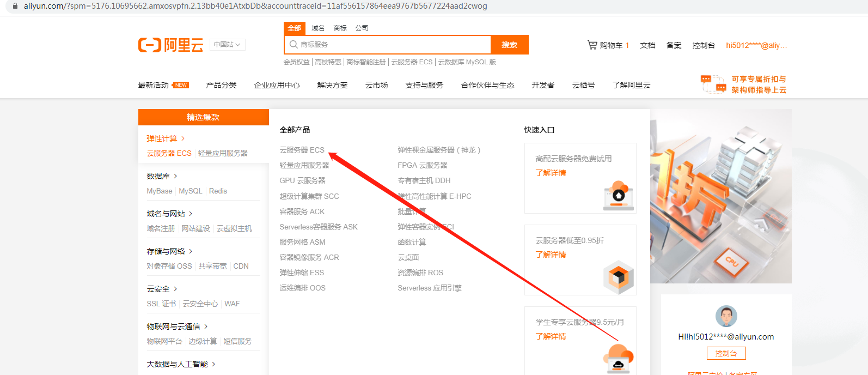This screenshot has width=868, height=375.
Task: Click 了解详情 under 云服务器低至0.95折
Action: click(x=551, y=255)
